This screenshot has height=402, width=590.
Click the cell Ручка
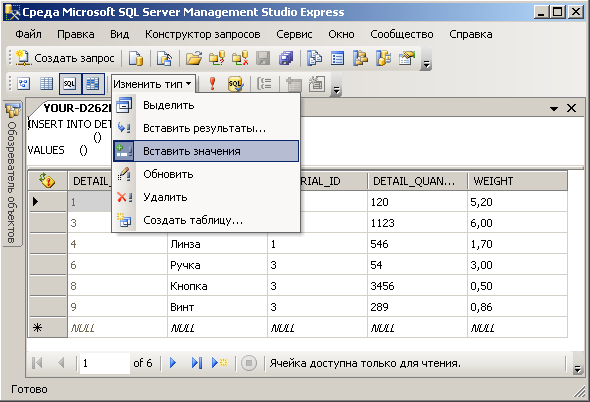pyautogui.click(x=217, y=265)
